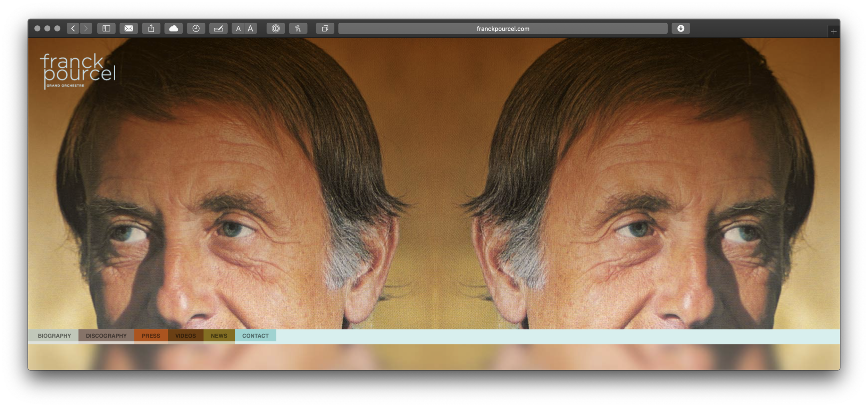Open the Share menu

tap(151, 28)
